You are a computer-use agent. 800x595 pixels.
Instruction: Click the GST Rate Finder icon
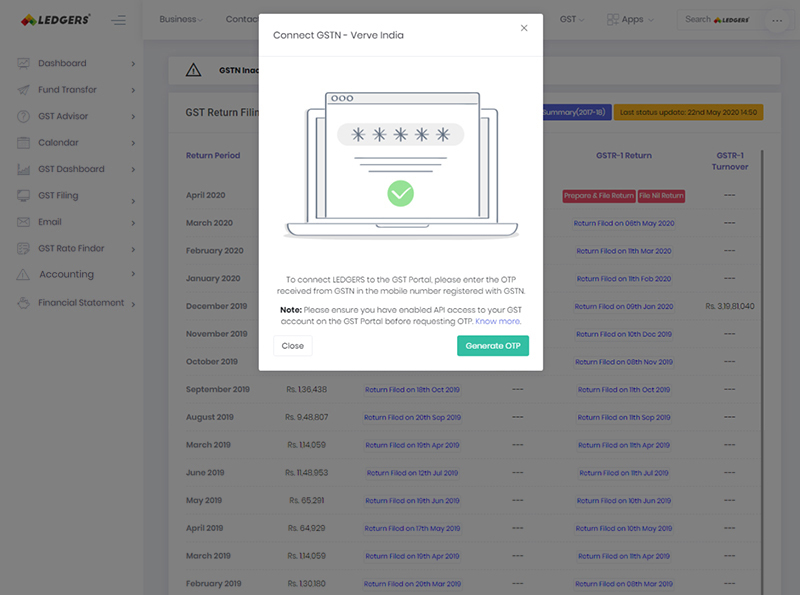click(23, 249)
